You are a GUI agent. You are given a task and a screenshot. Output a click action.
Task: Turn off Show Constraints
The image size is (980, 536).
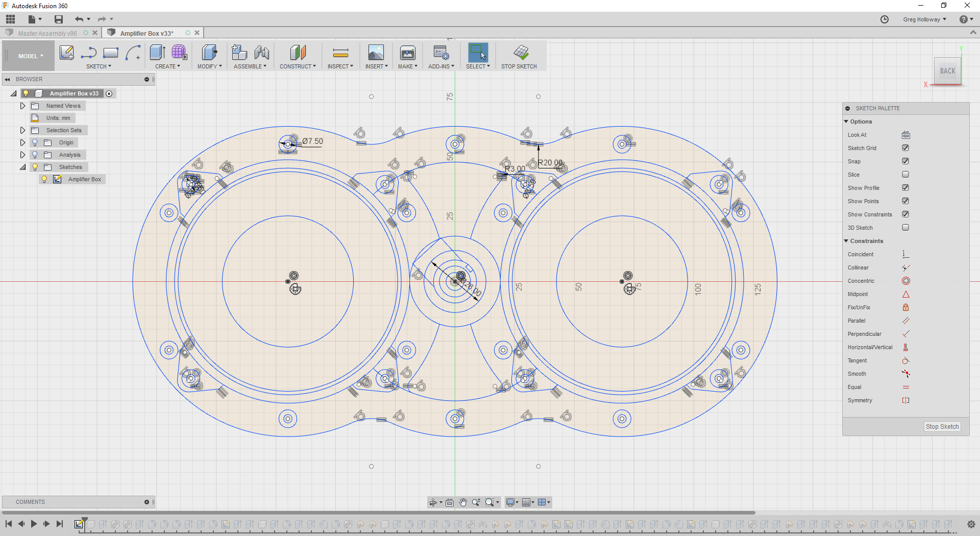[x=906, y=214]
